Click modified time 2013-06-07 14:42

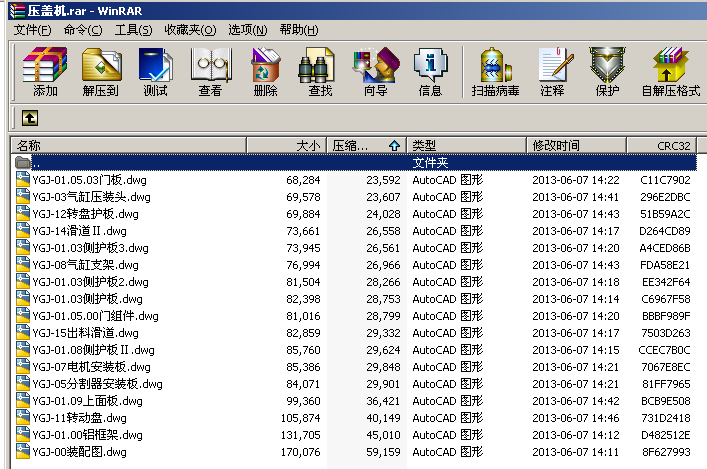(576, 401)
